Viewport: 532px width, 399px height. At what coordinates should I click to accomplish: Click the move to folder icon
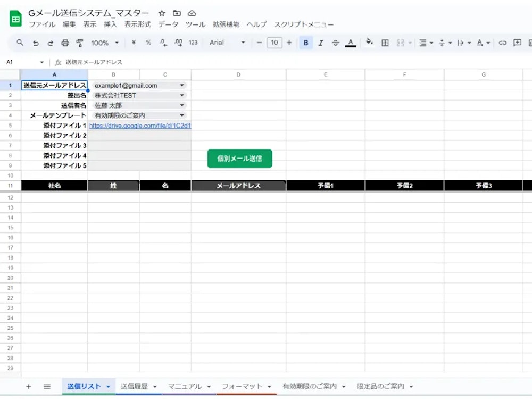point(177,13)
